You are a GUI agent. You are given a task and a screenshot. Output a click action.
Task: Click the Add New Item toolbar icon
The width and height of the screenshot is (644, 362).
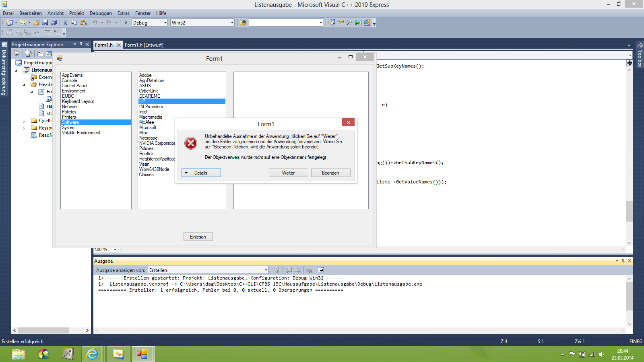pyautogui.click(x=23, y=23)
